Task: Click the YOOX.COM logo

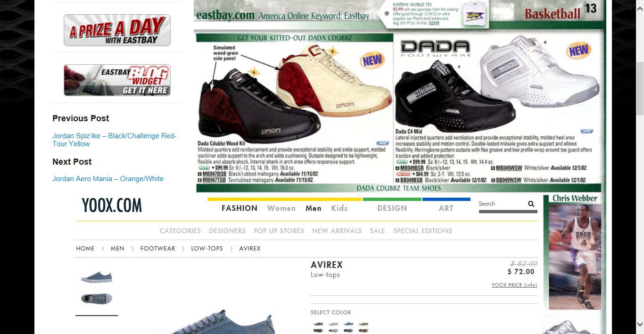Action: (x=112, y=206)
